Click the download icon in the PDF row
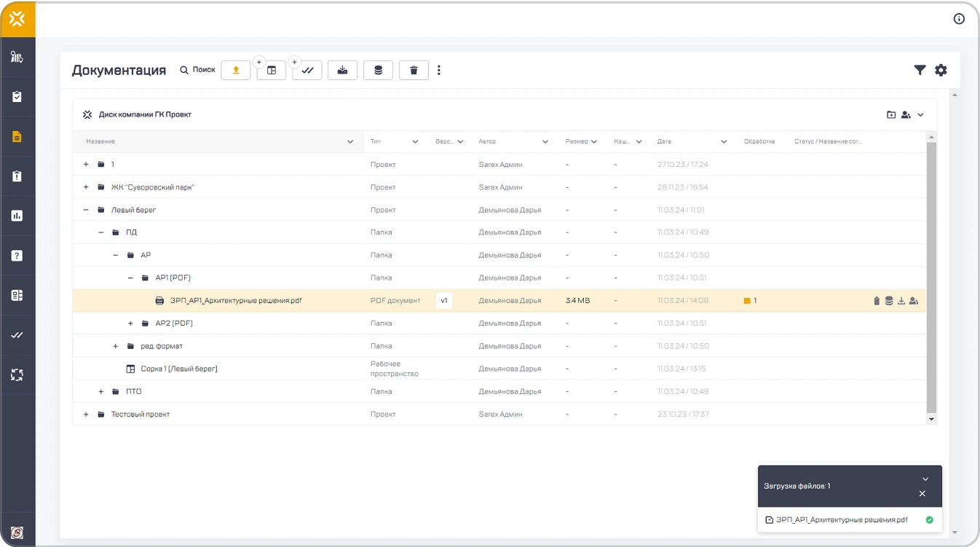This screenshot has width=980, height=547. click(901, 301)
